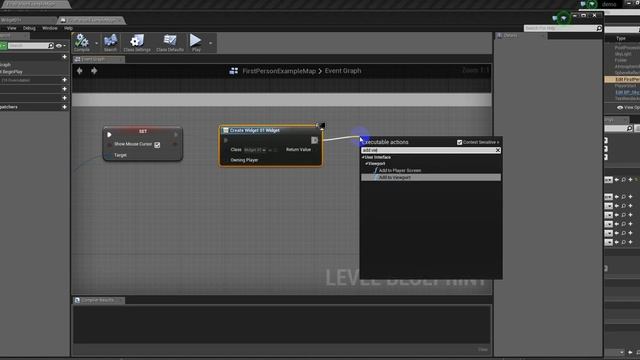Open the Search tool in the blueprint toolbar
The width and height of the screenshot is (640, 360).
tap(110, 42)
